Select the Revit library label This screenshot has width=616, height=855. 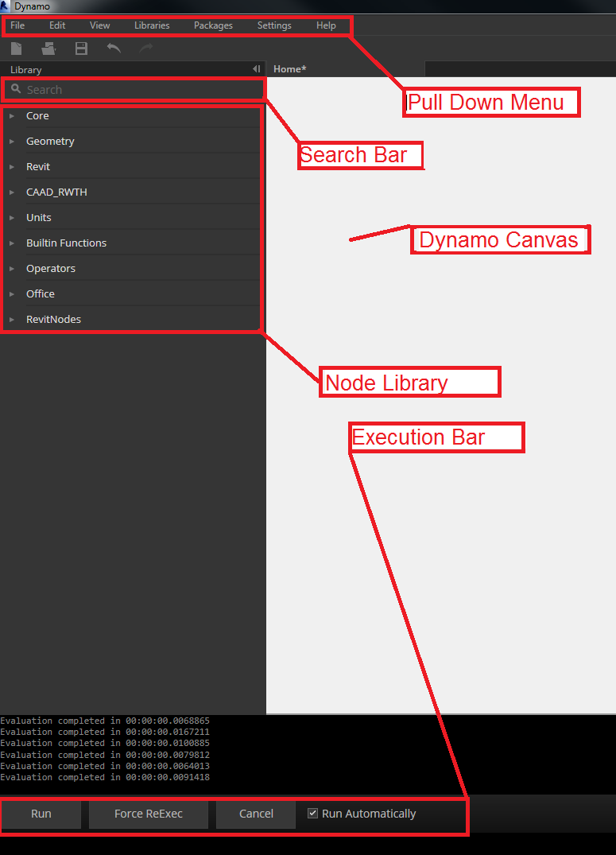pyautogui.click(x=38, y=167)
